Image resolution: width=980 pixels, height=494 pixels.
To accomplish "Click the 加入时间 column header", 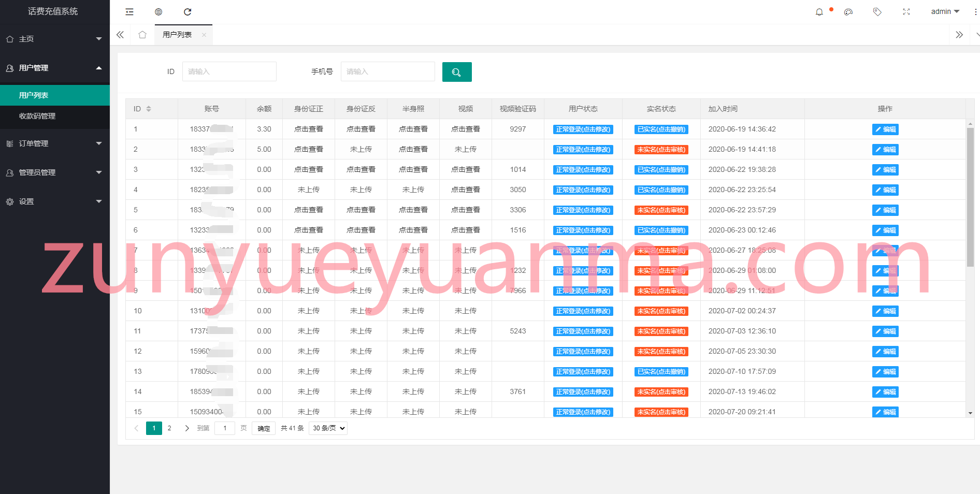I will 723,109.
